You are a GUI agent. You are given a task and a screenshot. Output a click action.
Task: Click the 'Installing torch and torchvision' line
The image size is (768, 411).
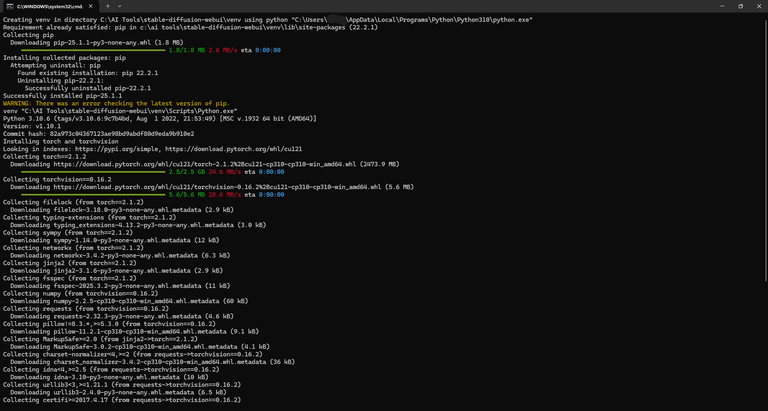[x=60, y=142]
